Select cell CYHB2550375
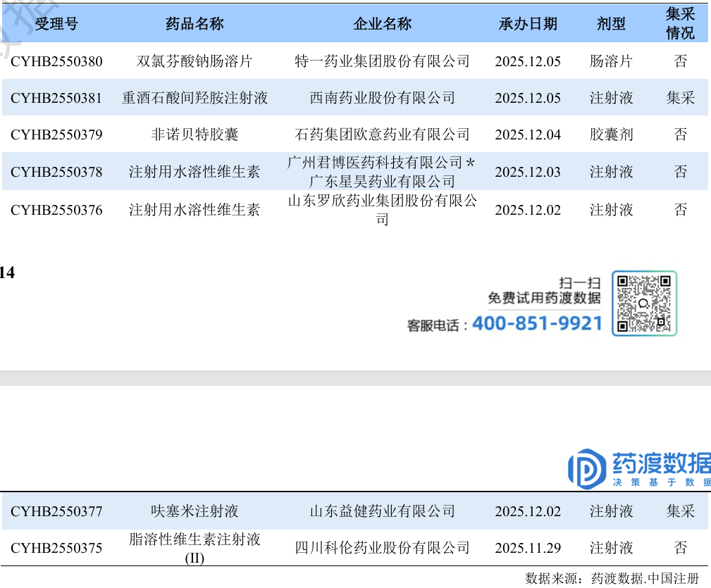 pos(56,548)
